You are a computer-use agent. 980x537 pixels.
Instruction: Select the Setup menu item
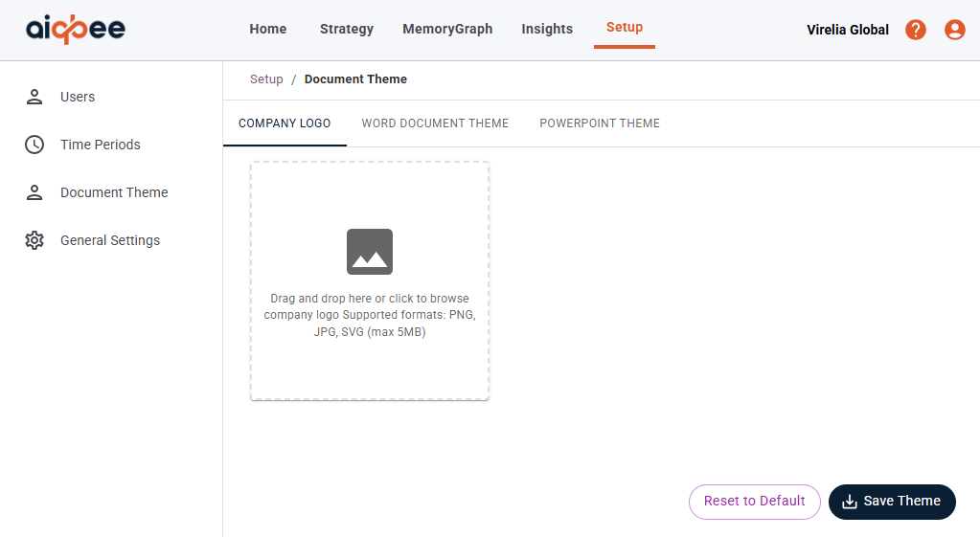coord(625,28)
